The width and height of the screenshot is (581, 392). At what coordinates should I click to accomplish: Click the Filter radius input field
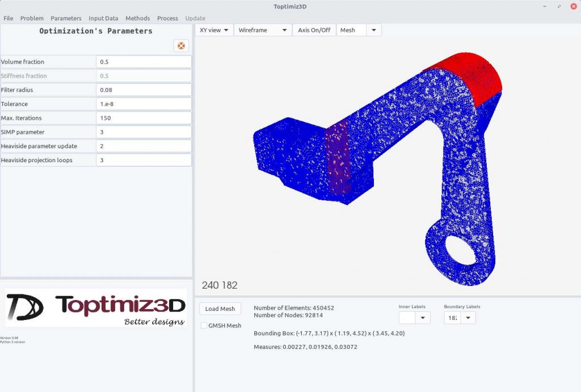tap(144, 90)
